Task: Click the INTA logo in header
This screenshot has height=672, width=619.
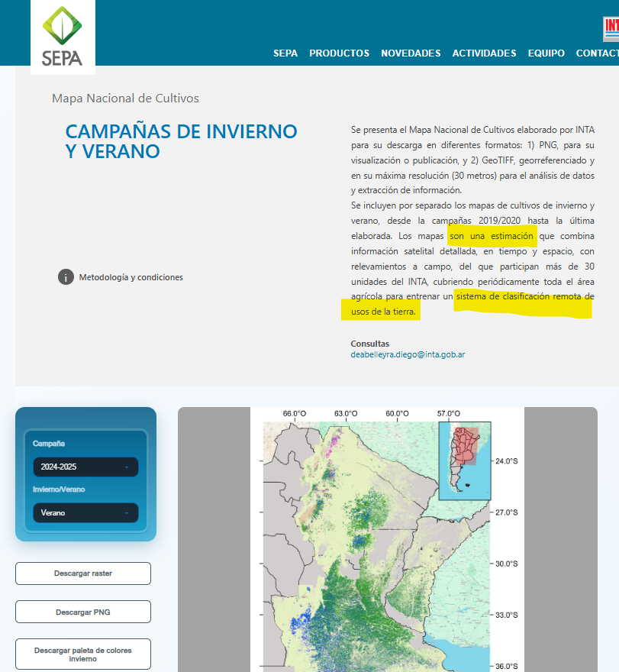Action: click(611, 29)
